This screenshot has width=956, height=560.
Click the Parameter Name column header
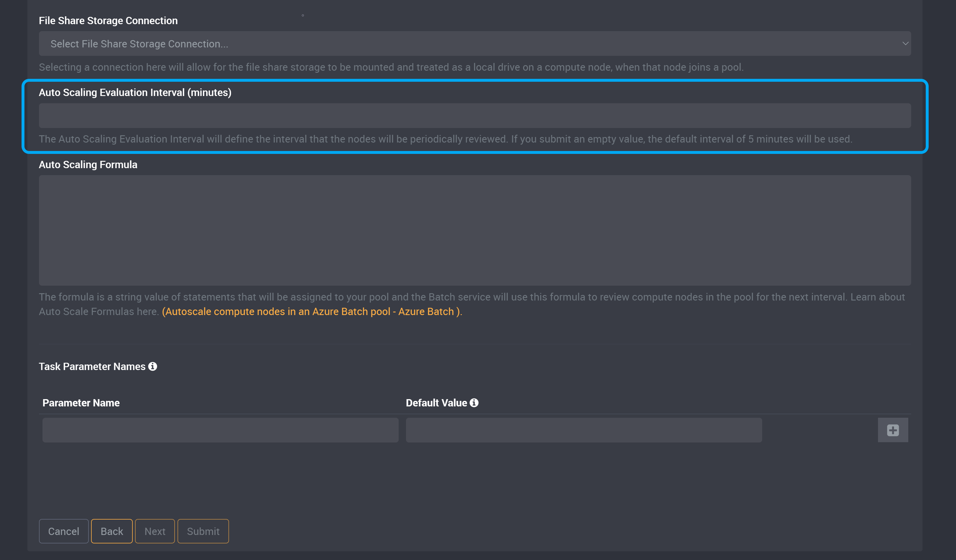pyautogui.click(x=81, y=403)
